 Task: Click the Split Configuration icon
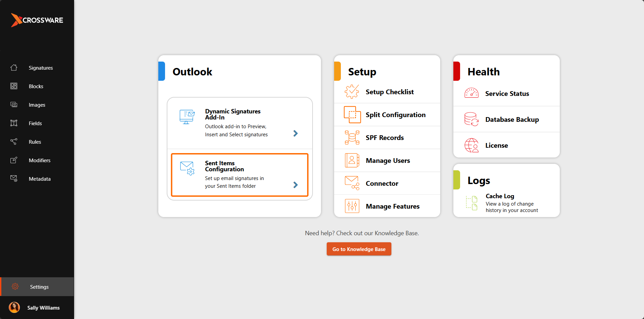[x=352, y=115]
